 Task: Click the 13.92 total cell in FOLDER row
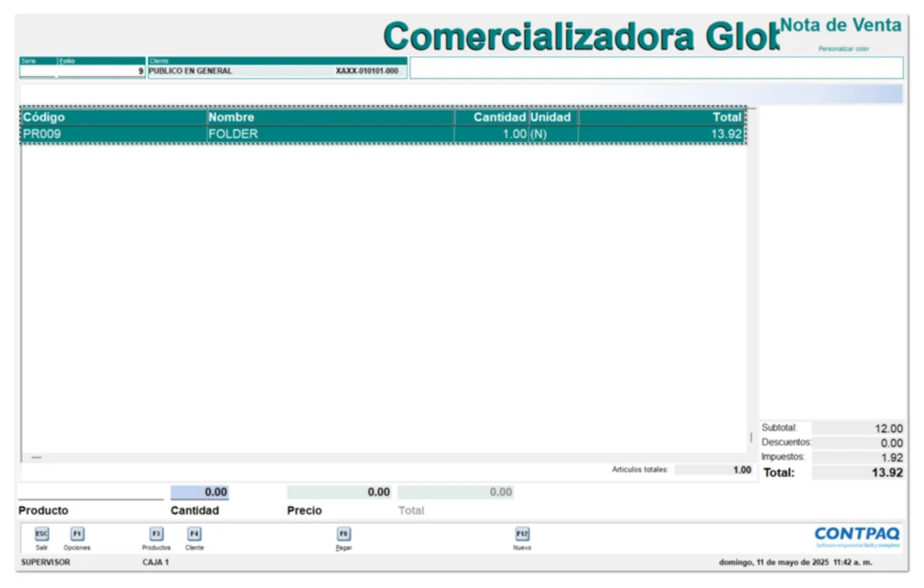661,134
